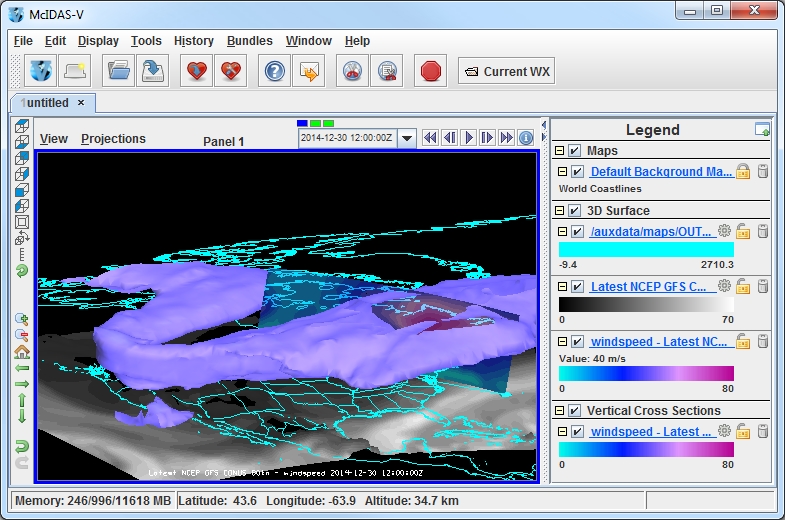Click cyan color bar for /auxdata/maps
785x520 pixels.
click(646, 249)
